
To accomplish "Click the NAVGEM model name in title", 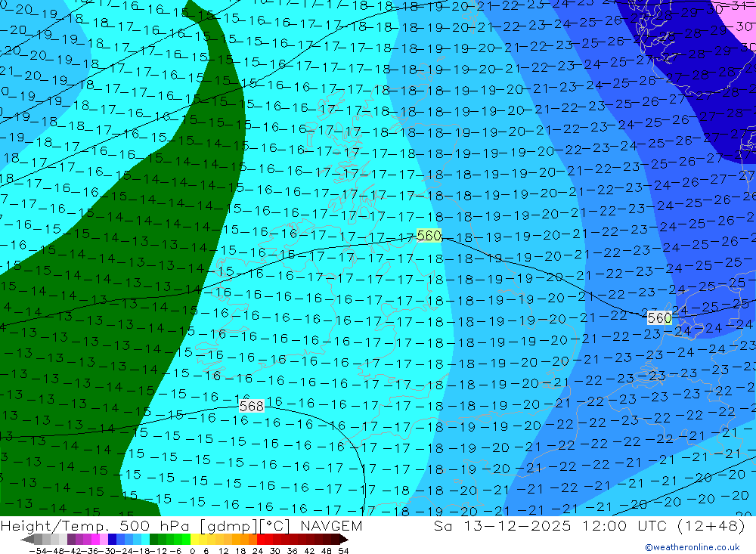I will pyautogui.click(x=330, y=526).
